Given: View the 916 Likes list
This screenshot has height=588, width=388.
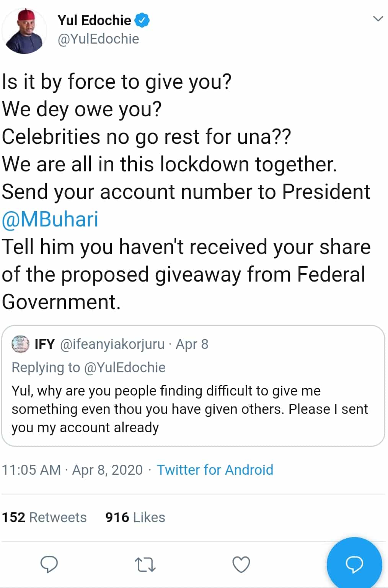Looking at the screenshot, I should [x=135, y=517].
